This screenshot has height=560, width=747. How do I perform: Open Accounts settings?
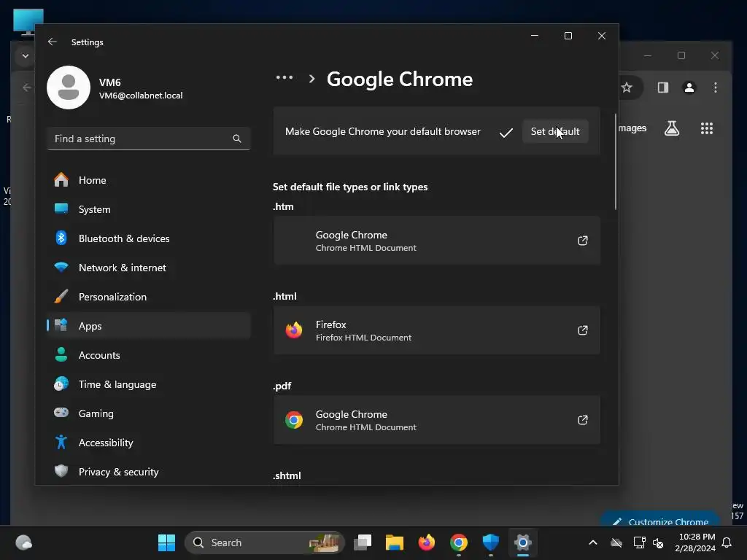pos(149,355)
